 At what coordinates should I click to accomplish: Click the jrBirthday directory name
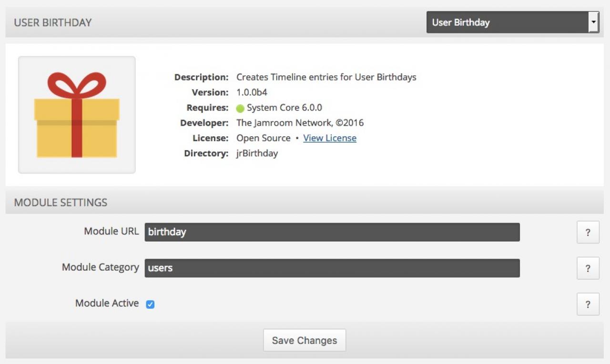[x=257, y=153]
